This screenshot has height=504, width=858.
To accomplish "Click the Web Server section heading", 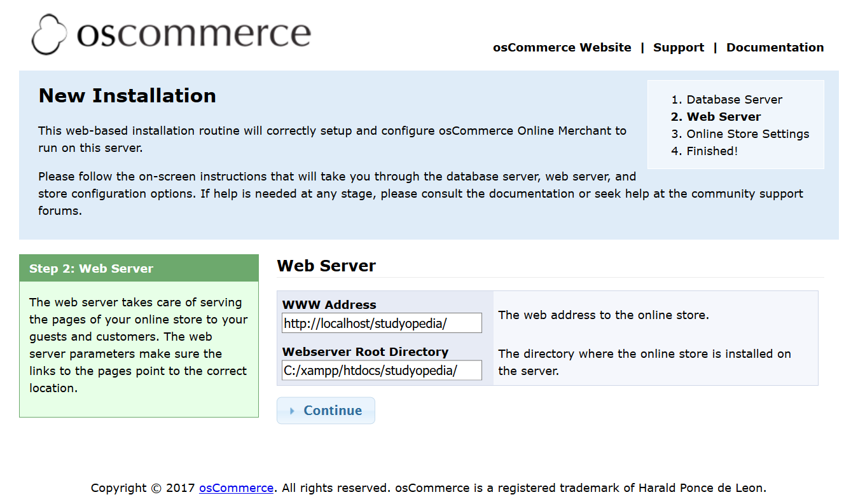I will (326, 266).
